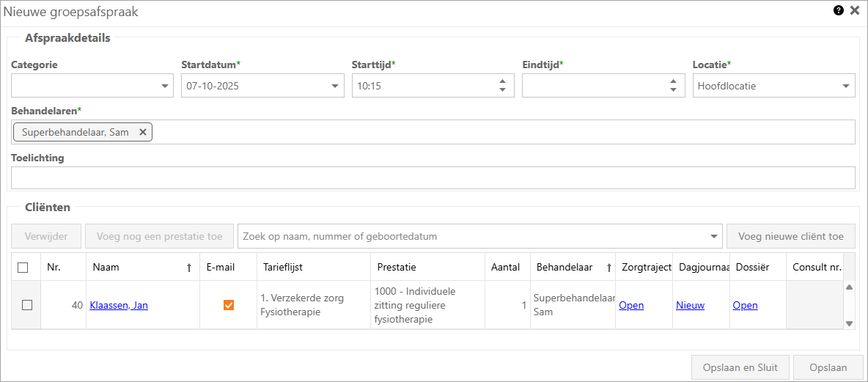Click Nieuw link under Dagjournaal
The width and height of the screenshot is (868, 382).
pos(690,306)
